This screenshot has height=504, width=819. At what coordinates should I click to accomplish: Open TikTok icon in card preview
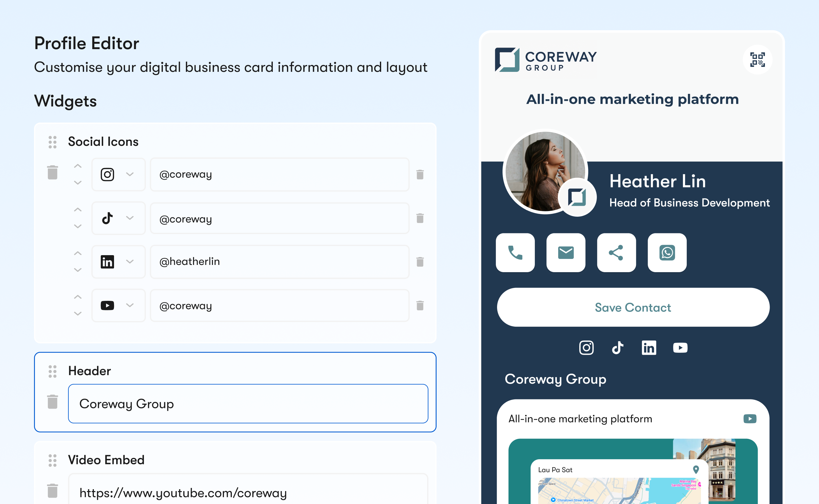tap(618, 348)
